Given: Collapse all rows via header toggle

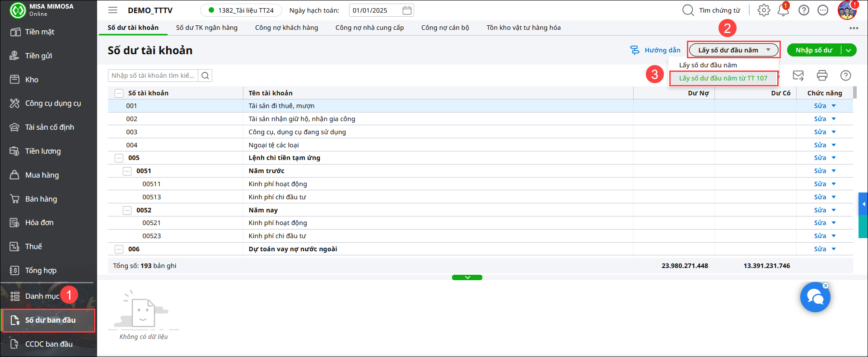Looking at the screenshot, I should [119, 93].
